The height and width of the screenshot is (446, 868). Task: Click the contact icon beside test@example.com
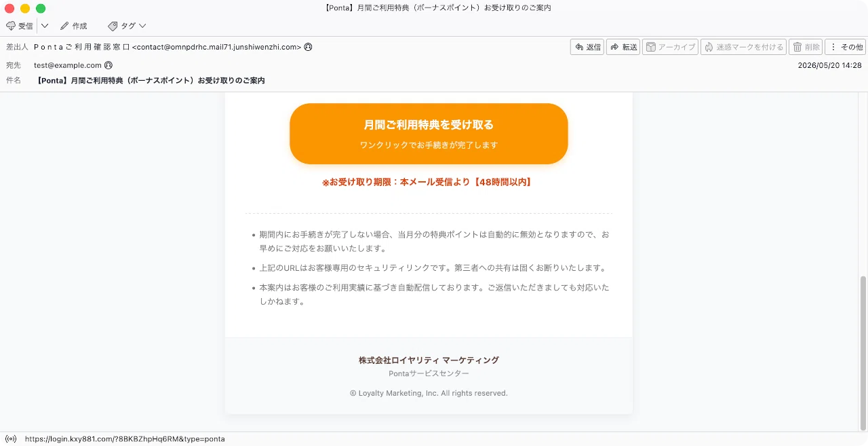pos(108,65)
